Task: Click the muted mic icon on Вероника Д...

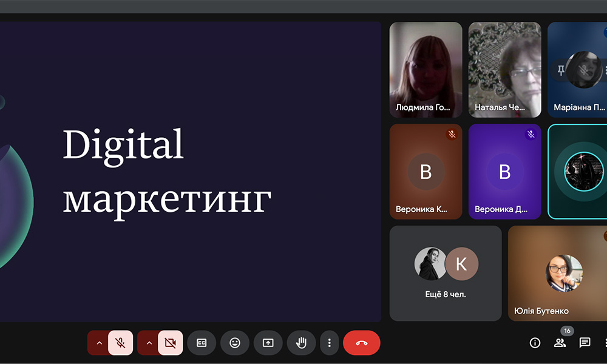Action: 531,134
